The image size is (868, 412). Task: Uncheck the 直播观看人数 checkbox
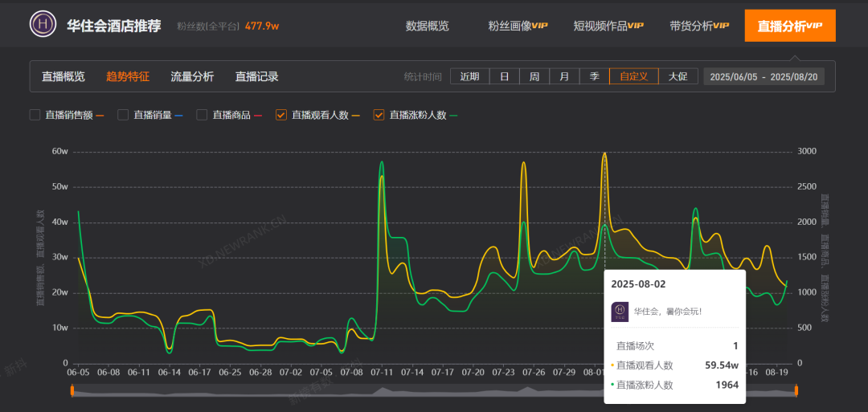coord(281,115)
